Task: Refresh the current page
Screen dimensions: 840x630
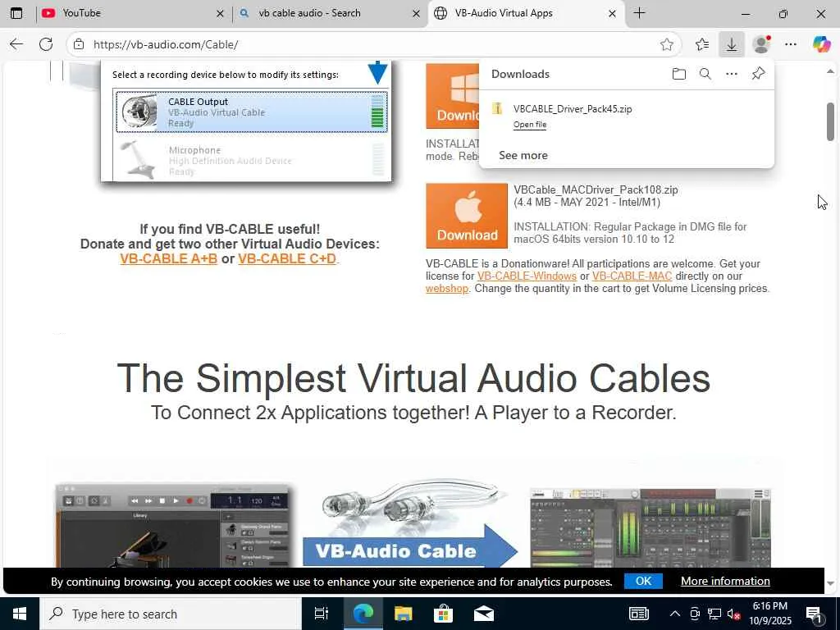Action: point(46,44)
